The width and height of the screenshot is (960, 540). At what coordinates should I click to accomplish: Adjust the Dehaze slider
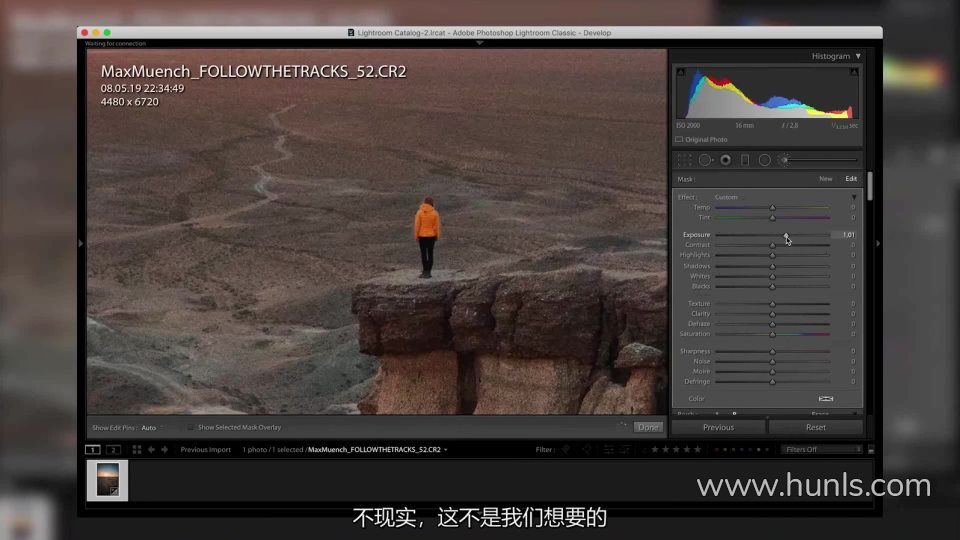pos(773,324)
